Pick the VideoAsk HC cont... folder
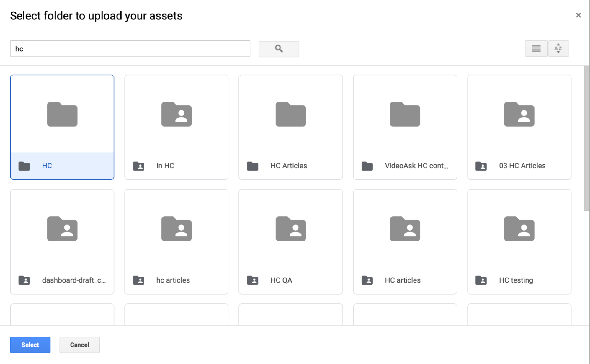This screenshot has height=364, width=590. 405,127
